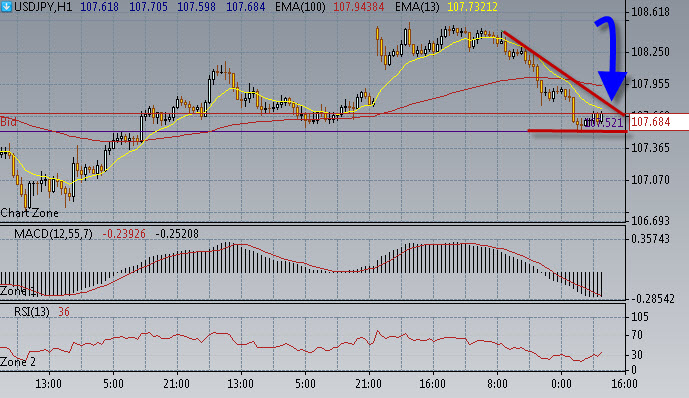
Task: Click the 0:00 time axis label
Action: click(x=561, y=384)
